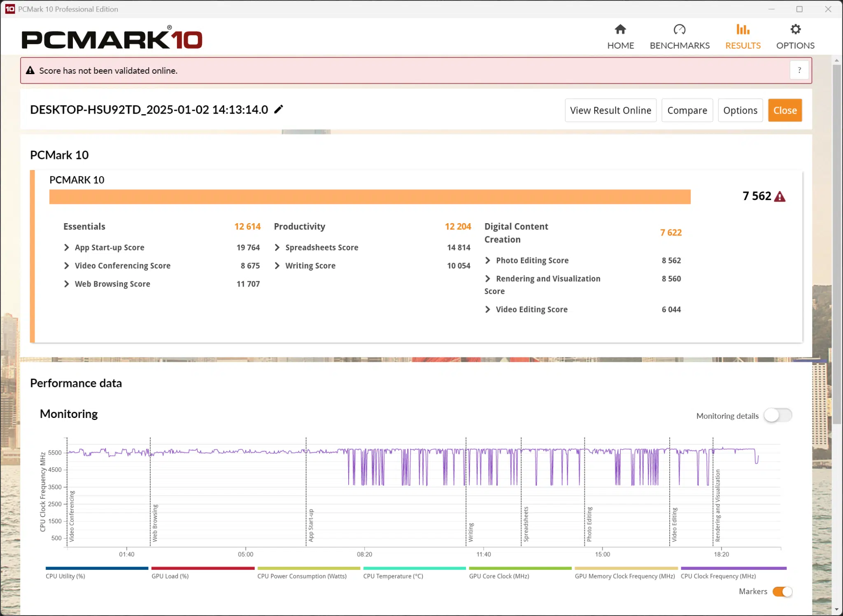Toggle CPU Temperature (°C) legend series
Viewport: 843px width, 616px height.
click(415, 573)
